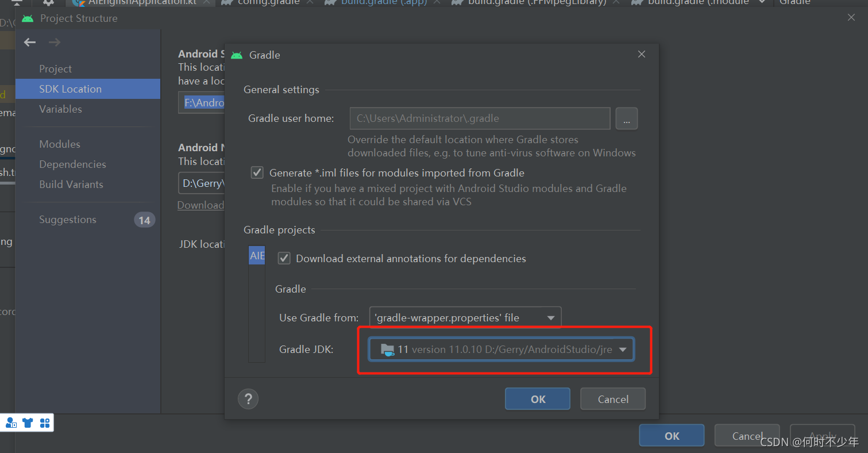Go to Dependencies in the sidebar
This screenshot has width=868, height=453.
[72, 164]
